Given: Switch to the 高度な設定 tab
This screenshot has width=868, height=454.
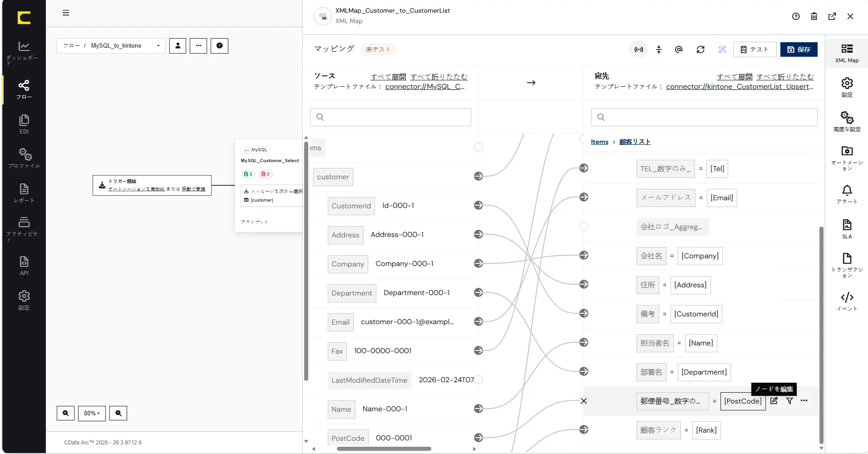Looking at the screenshot, I should pos(847,122).
